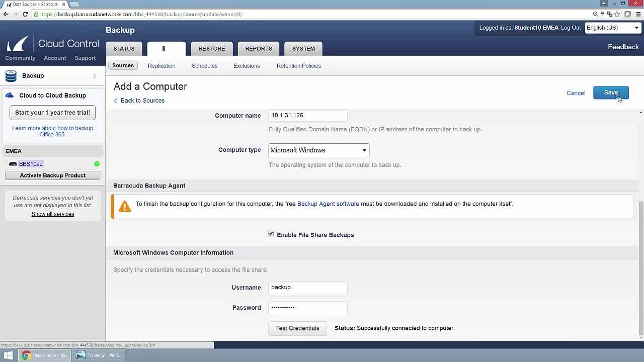Click the Chrome user profile icon

(x=603, y=3)
